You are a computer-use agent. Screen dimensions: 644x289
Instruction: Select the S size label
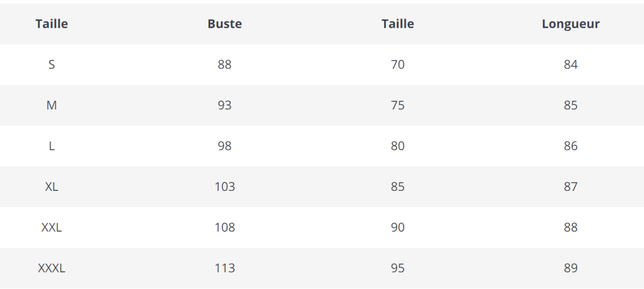click(x=52, y=64)
